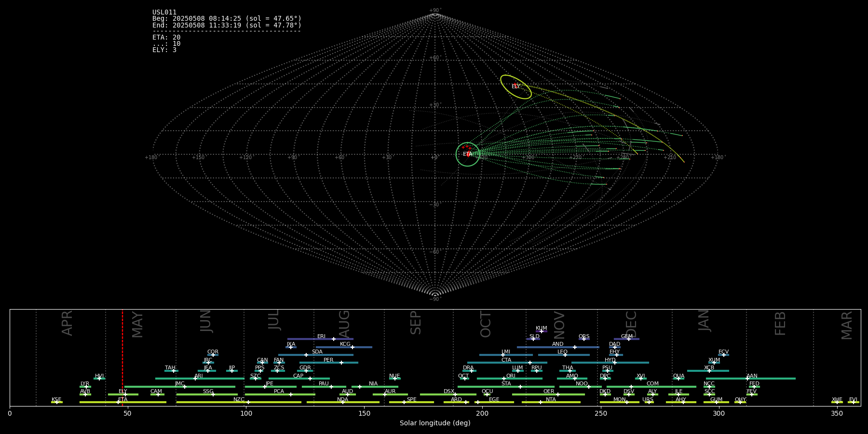Click the USL011 station title text
Screen dimensions: 868x434
[164, 13]
